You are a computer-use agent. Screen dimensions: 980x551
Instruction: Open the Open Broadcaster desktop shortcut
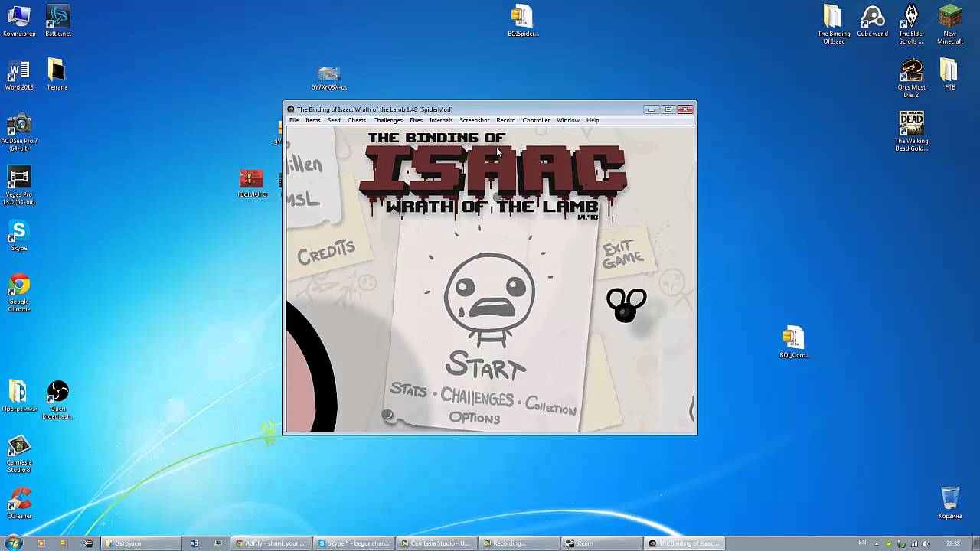tap(57, 400)
